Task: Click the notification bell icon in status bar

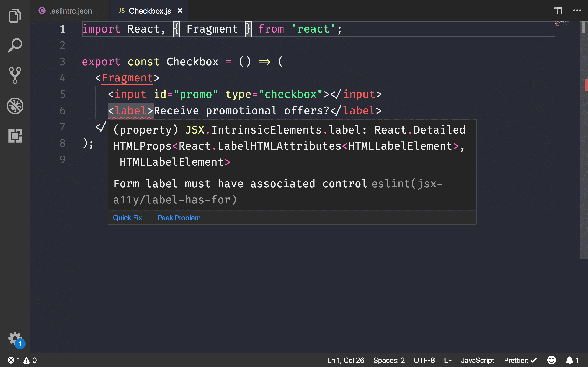Action: (x=571, y=360)
